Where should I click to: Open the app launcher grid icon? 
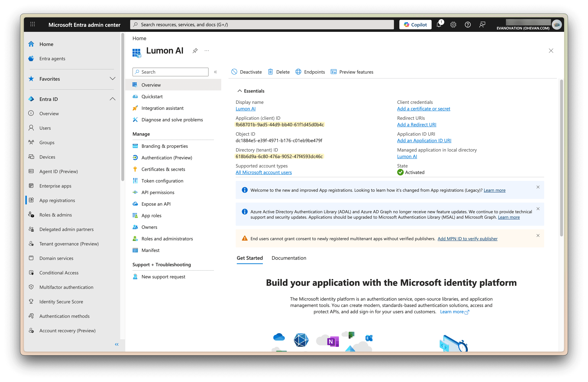33,24
